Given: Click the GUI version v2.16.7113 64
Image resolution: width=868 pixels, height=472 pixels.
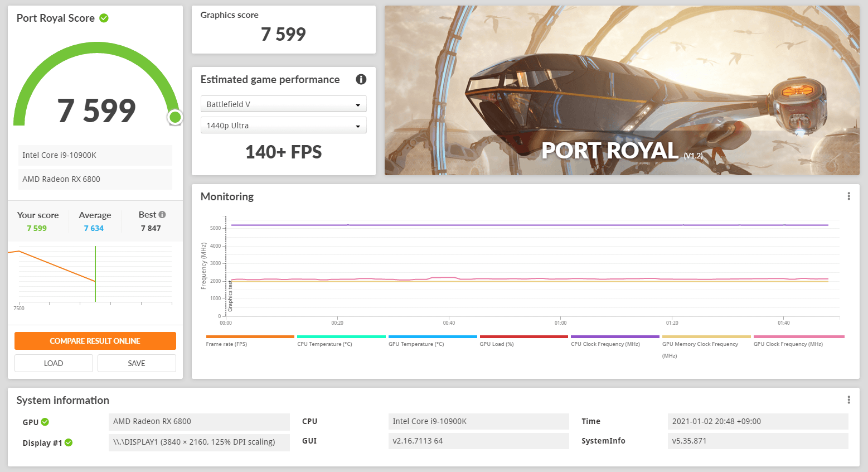Looking at the screenshot, I should 478,441.
